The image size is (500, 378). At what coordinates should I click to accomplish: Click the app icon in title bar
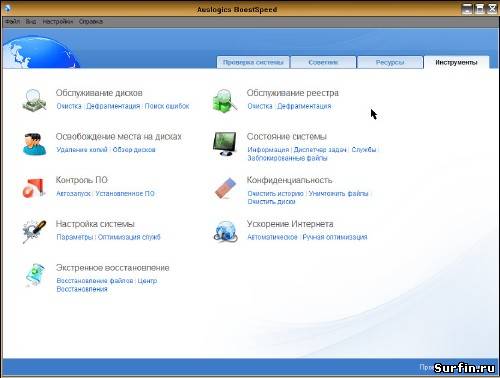7,8
